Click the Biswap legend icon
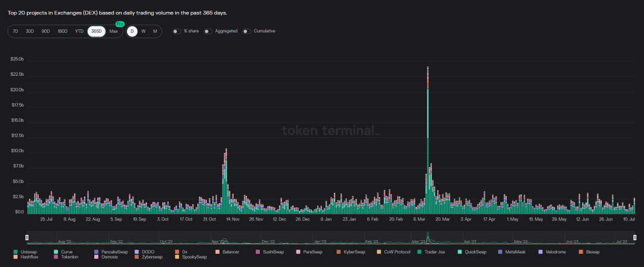Image resolution: width=644 pixels, height=267 pixels. (x=581, y=253)
